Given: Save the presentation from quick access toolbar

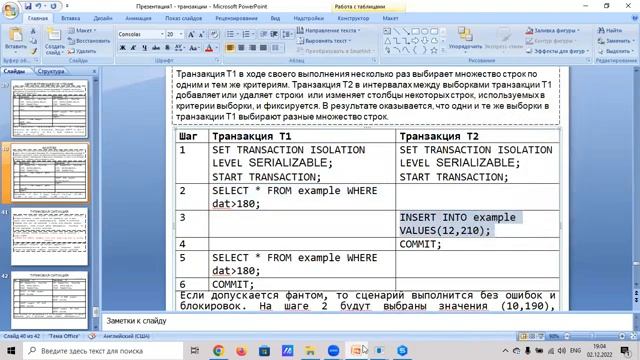Looking at the screenshot, I should (x=28, y=6).
